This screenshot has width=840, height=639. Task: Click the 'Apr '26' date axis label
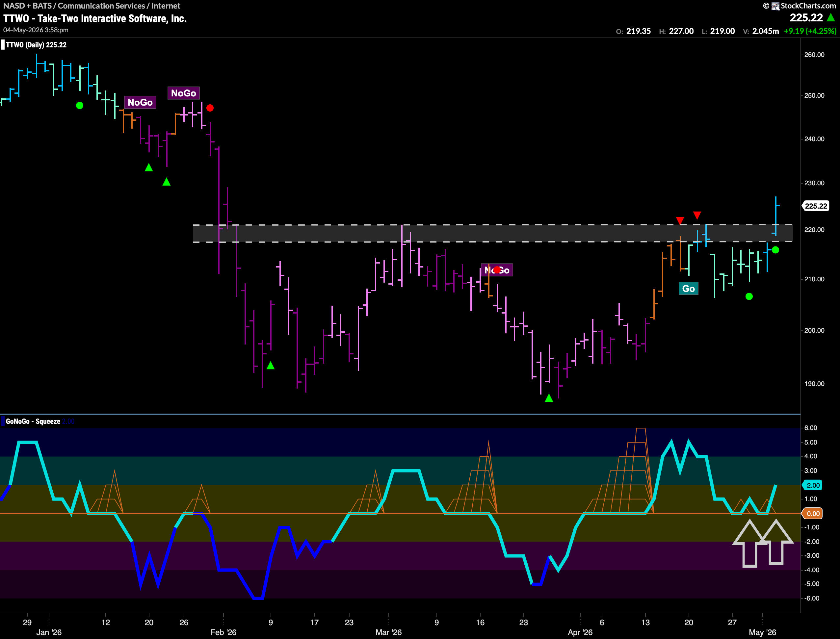(x=580, y=632)
